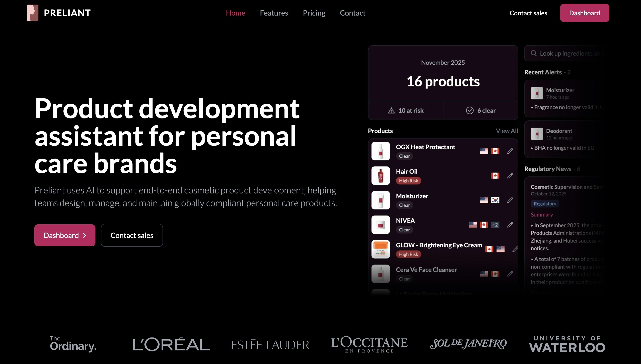Click the edit pencil beside OGX Heat Protectant
Image resolution: width=641 pixels, height=364 pixels.
pos(510,151)
